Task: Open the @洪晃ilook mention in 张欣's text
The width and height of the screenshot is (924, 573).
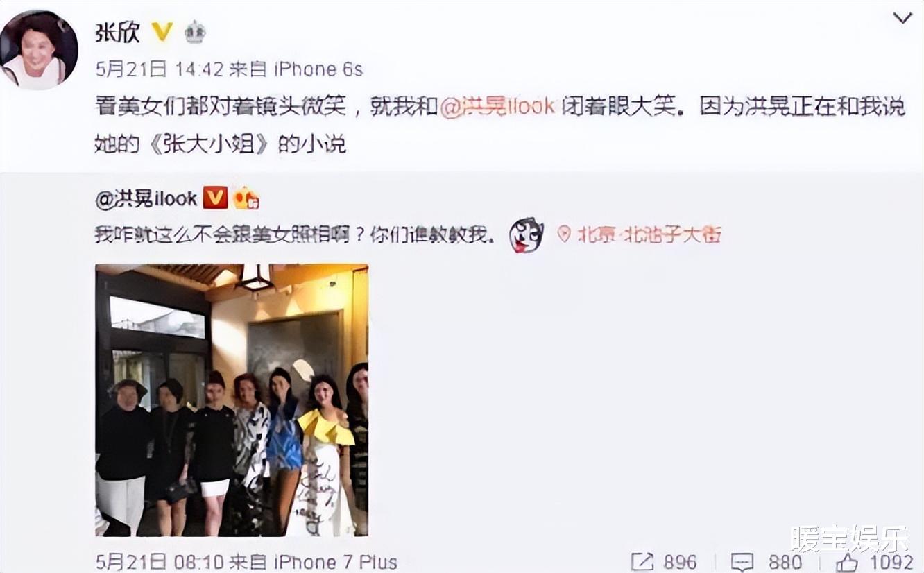Action: click(x=497, y=106)
